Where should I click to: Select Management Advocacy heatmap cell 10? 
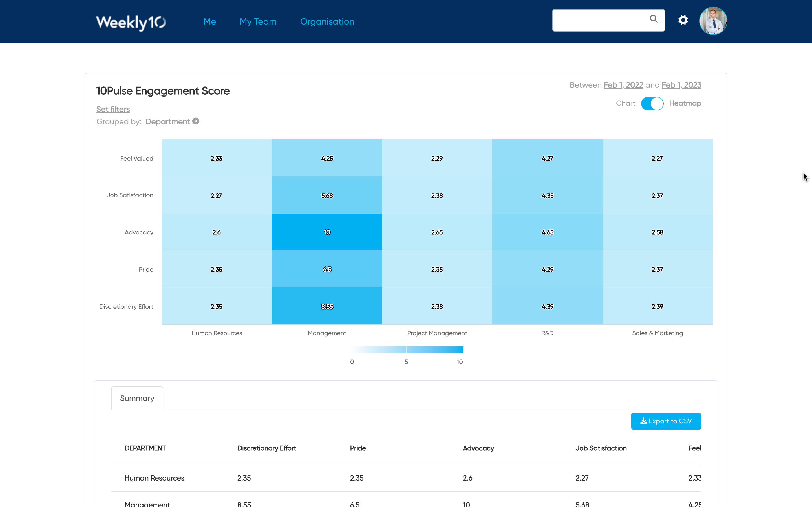tap(327, 232)
